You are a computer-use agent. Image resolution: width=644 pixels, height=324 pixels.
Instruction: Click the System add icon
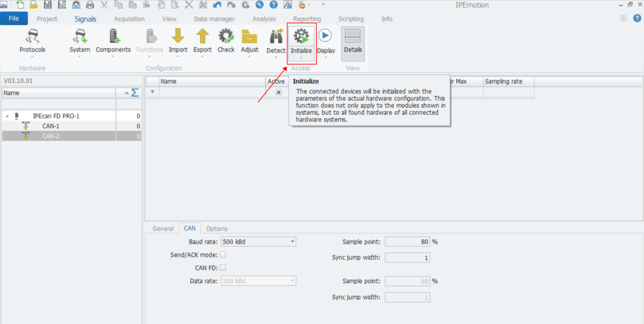(x=80, y=37)
